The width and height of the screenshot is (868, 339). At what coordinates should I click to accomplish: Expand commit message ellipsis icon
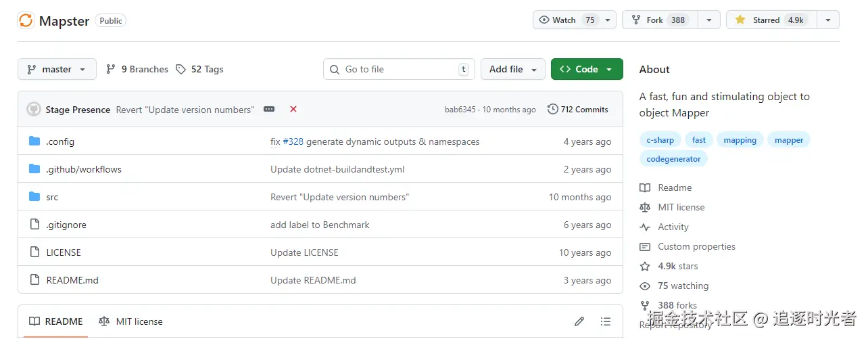tap(269, 110)
